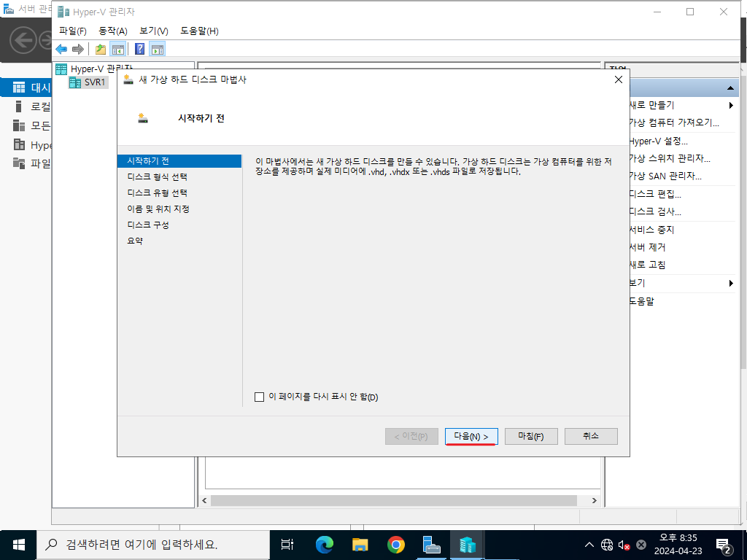The height and width of the screenshot is (560, 747).
Task: Click 디스크 검사 action
Action: pyautogui.click(x=655, y=212)
